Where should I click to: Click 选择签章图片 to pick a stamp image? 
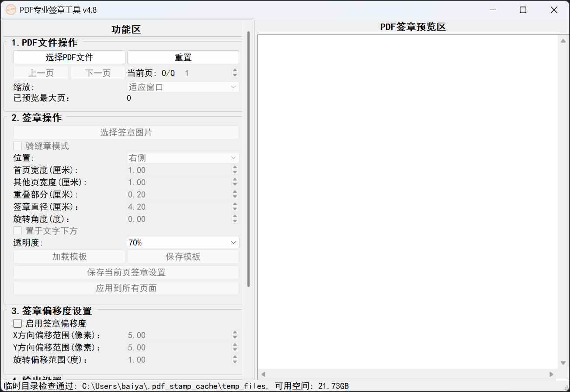click(x=126, y=132)
